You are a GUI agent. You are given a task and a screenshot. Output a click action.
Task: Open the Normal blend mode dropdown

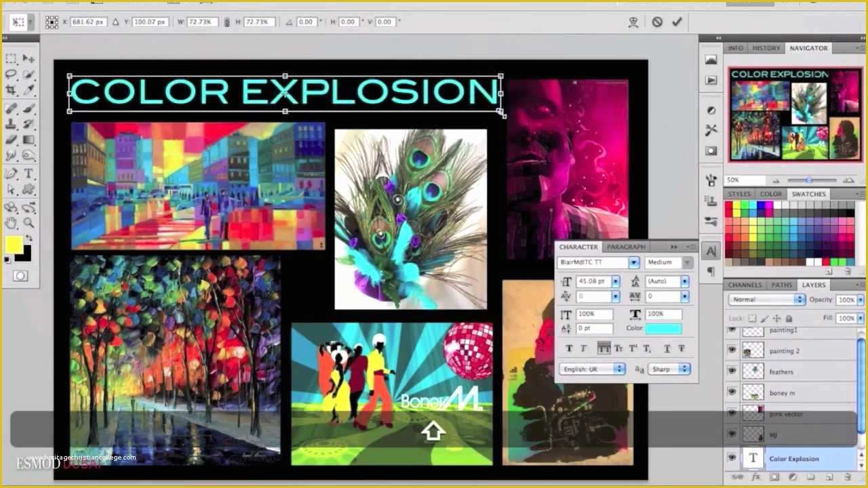[x=767, y=300]
